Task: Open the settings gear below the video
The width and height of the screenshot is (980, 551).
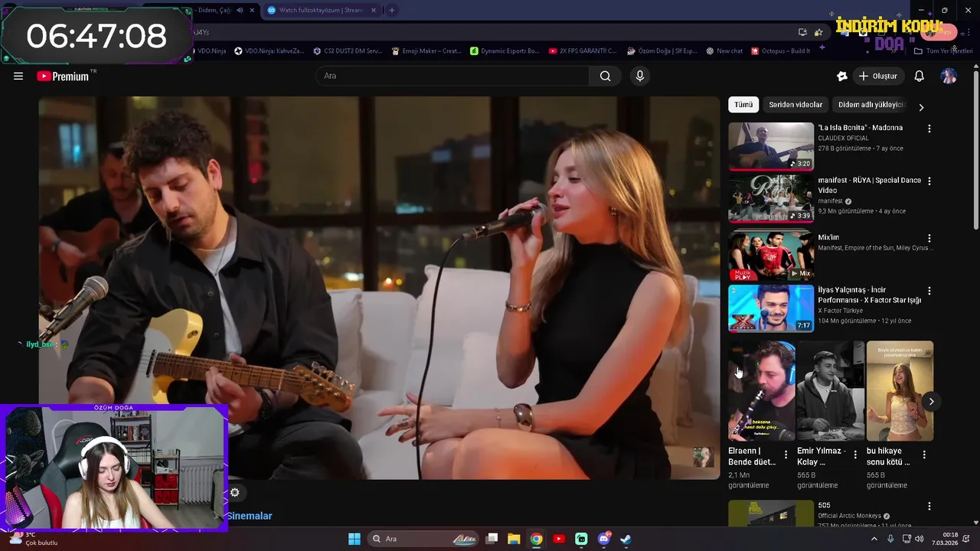Action: point(235,493)
